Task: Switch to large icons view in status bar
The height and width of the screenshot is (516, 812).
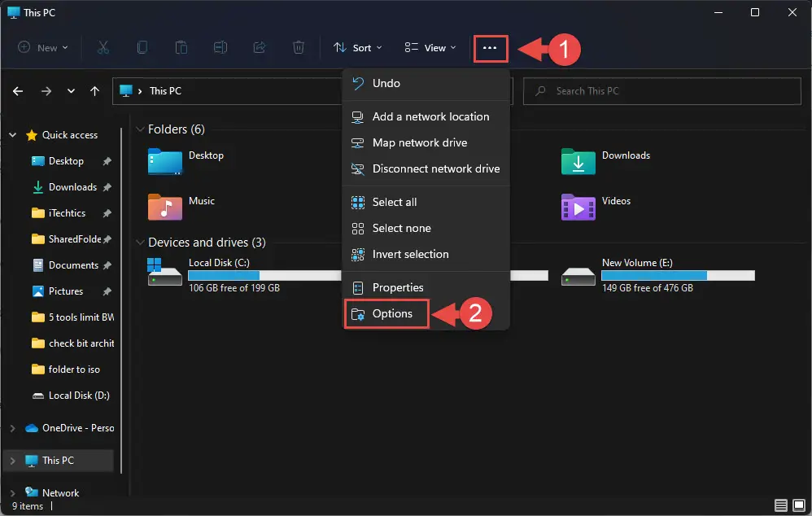Action: pyautogui.click(x=799, y=505)
